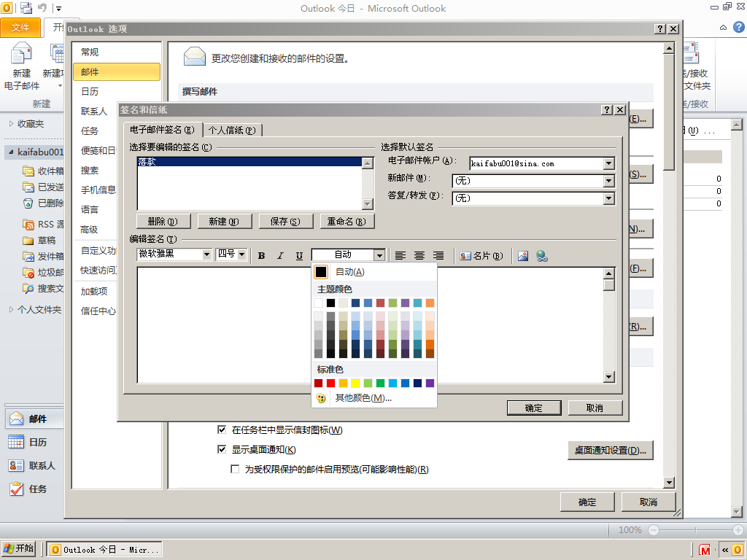
Task: Open the font name dropdown 微软雅黑
Action: click(206, 254)
